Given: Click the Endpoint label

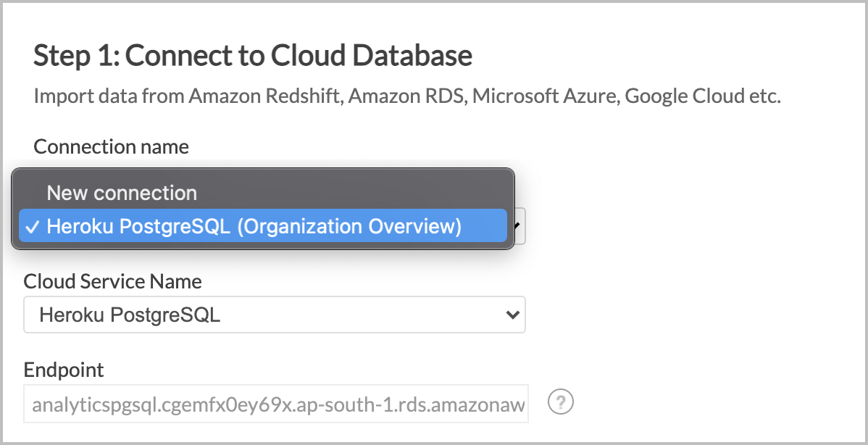Looking at the screenshot, I should 64,370.
